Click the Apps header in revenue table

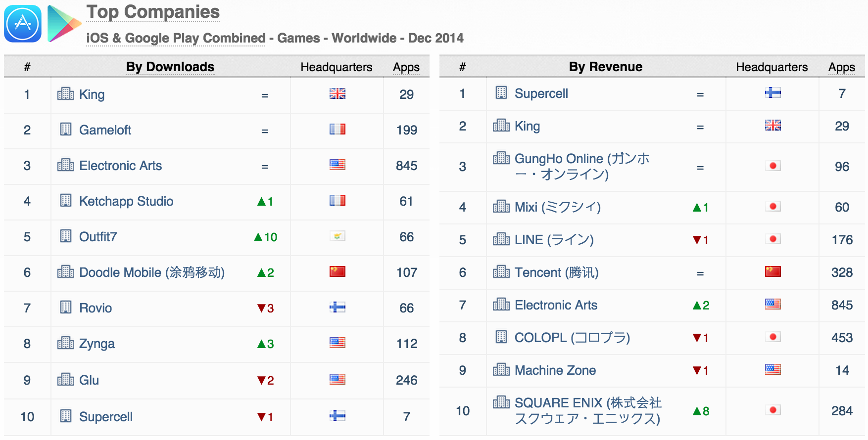(x=842, y=67)
